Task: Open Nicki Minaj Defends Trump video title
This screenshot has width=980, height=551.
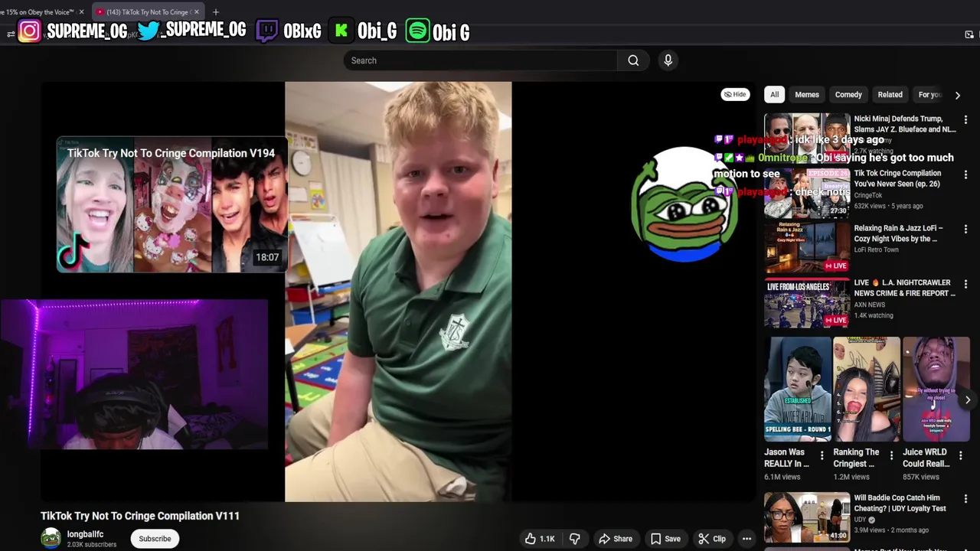Action: [x=905, y=124]
